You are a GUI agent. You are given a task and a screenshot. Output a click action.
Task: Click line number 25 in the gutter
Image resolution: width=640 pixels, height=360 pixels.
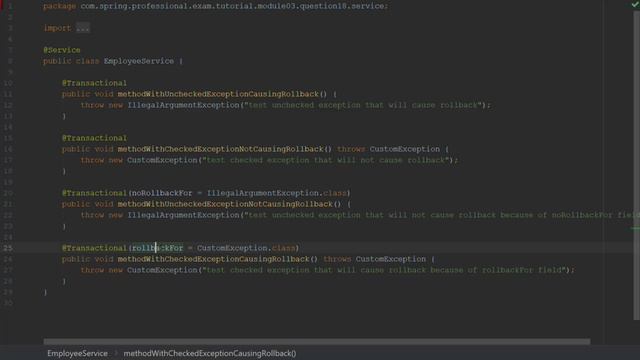tap(8, 248)
